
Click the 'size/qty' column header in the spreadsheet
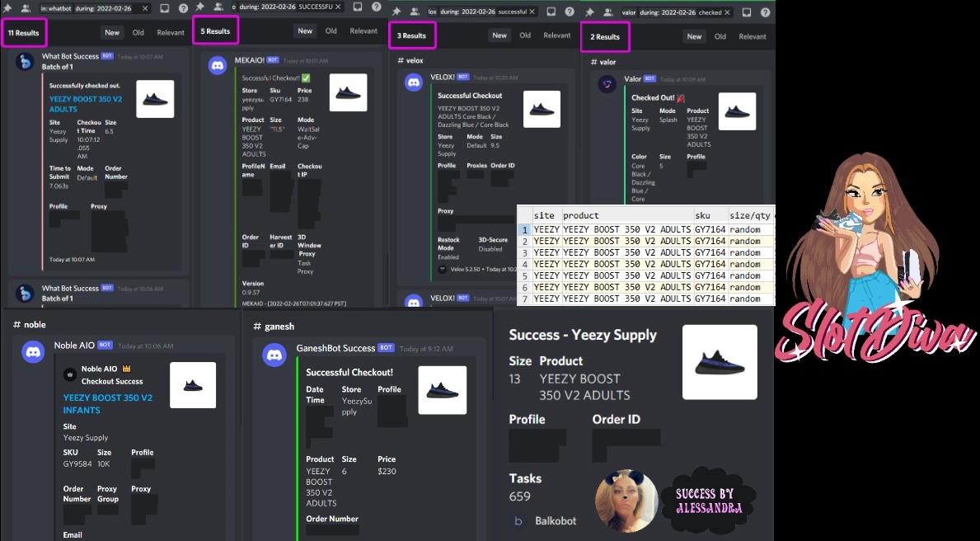pyautogui.click(x=751, y=214)
